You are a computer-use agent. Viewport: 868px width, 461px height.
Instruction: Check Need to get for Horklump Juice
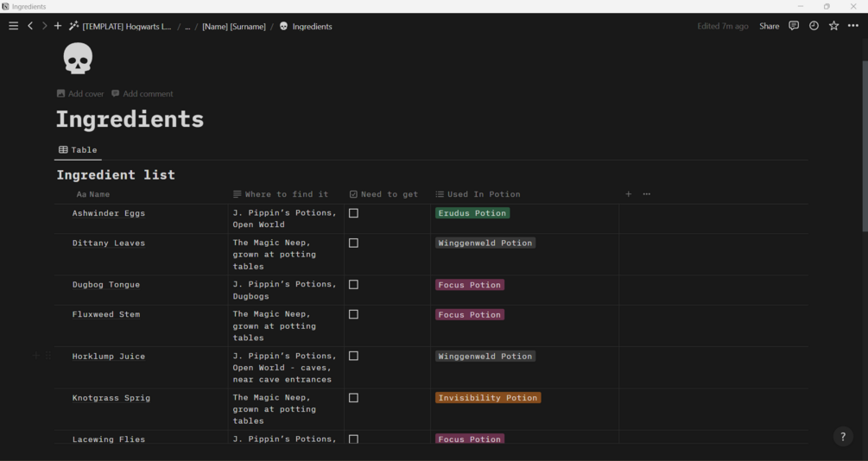point(354,356)
